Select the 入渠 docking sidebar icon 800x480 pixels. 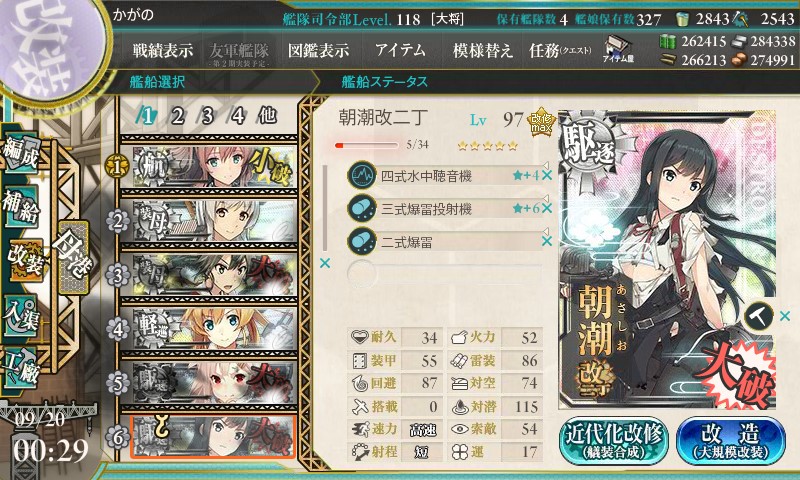[x=21, y=316]
